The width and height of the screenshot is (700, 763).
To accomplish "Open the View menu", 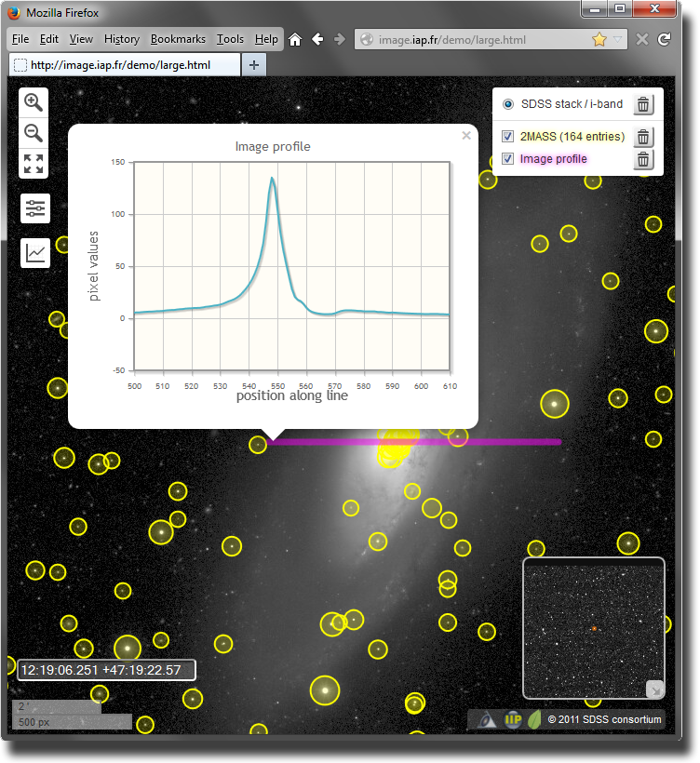I will coord(81,39).
